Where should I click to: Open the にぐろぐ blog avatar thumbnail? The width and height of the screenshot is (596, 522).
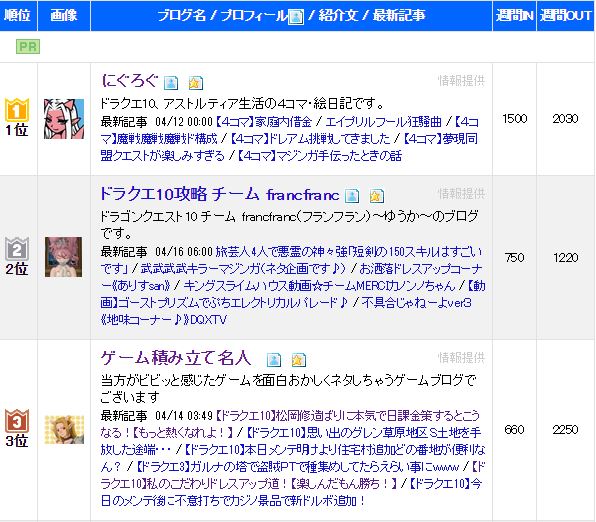[x=64, y=119]
